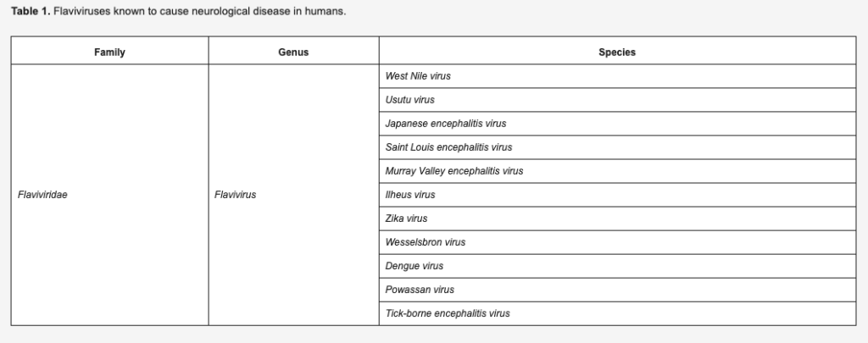The image size is (868, 343).
Task: Click the West Nile virus row
Action: click(x=617, y=76)
